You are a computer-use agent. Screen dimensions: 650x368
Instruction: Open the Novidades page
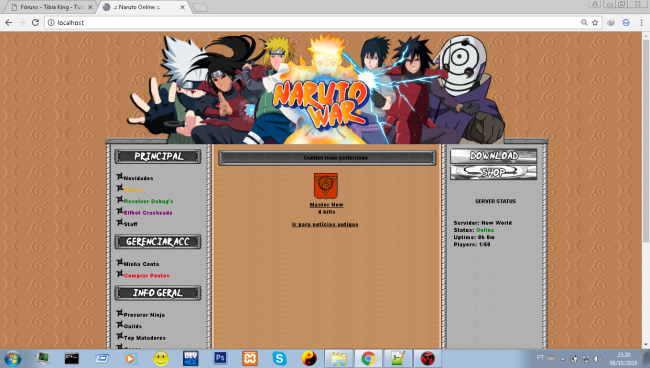pyautogui.click(x=138, y=178)
